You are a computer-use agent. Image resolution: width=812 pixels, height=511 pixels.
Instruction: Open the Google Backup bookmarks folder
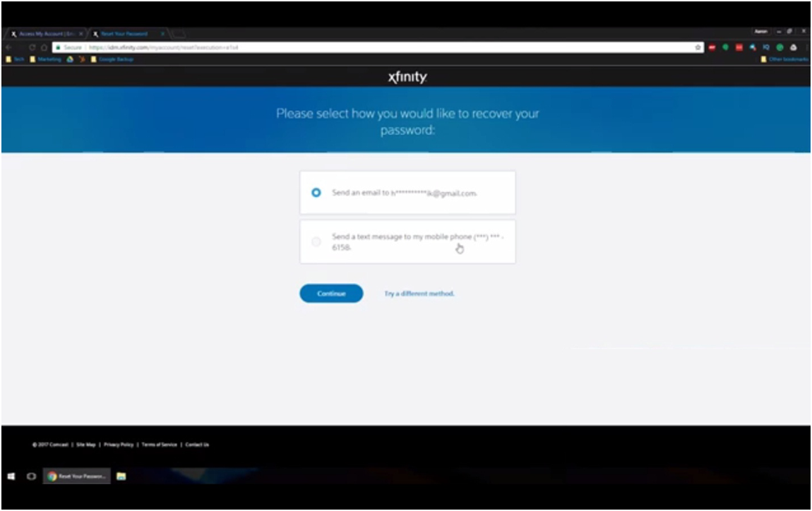(112, 59)
